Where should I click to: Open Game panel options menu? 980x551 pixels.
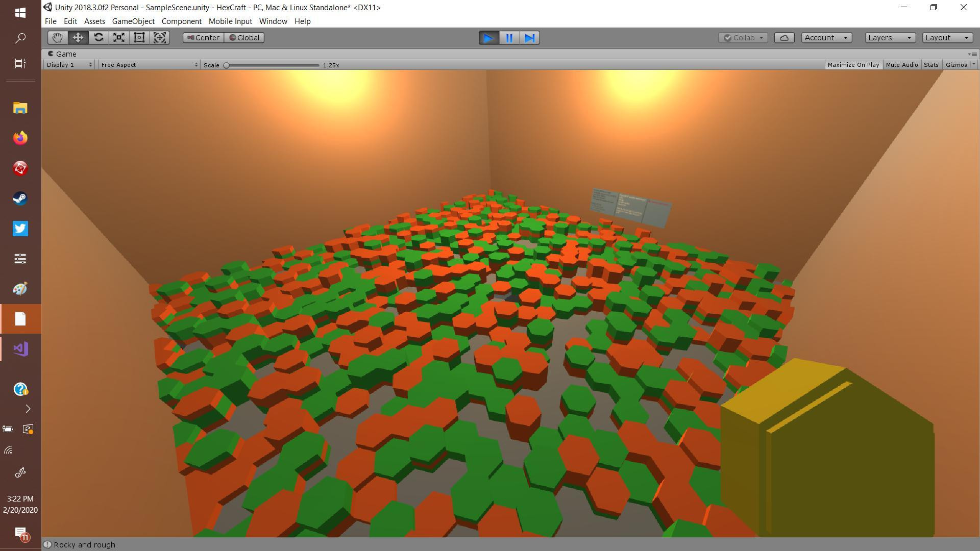972,54
